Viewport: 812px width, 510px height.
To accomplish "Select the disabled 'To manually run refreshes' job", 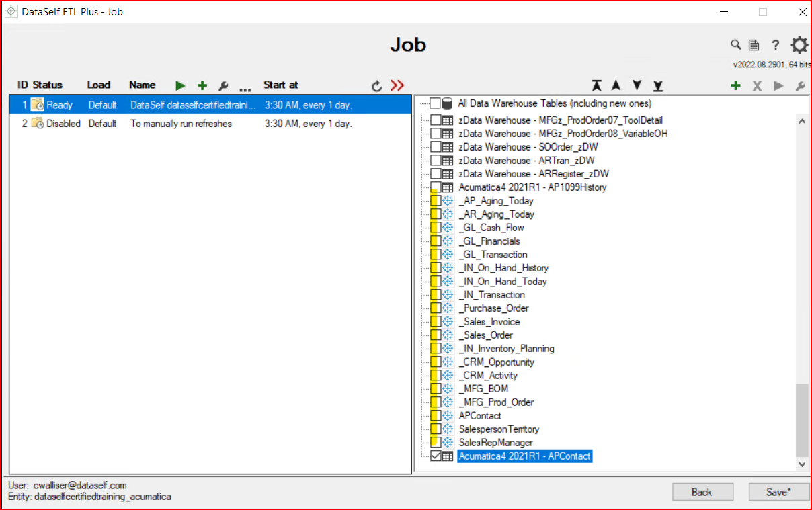I will tap(181, 124).
